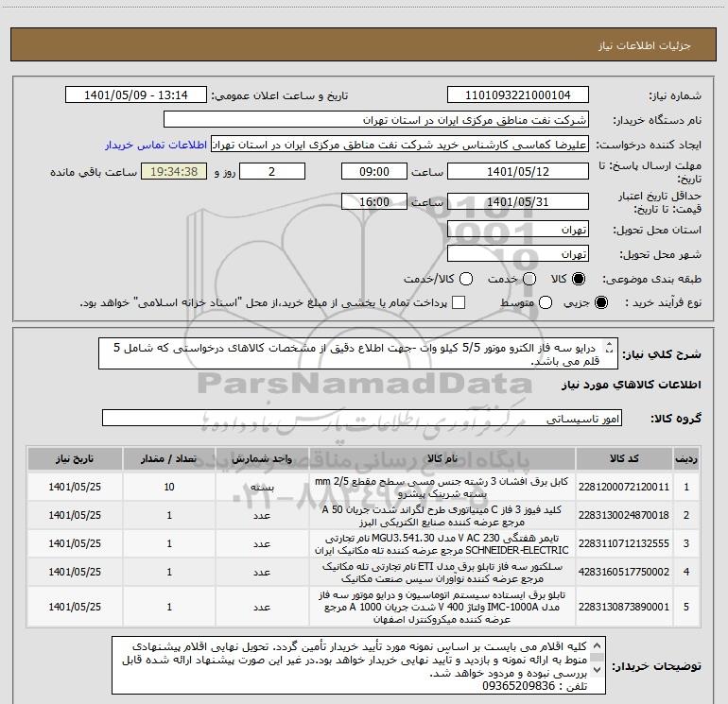Click the remaining time counter 19:34:38
The width and height of the screenshot is (728, 704).
[x=174, y=171]
